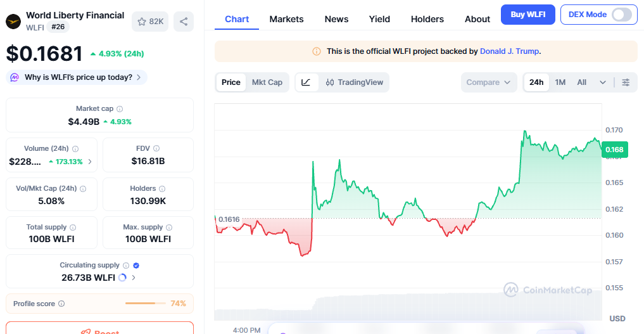The width and height of the screenshot is (644, 334).
Task: Add WLFI to watchlist with star button
Action: coord(150,22)
